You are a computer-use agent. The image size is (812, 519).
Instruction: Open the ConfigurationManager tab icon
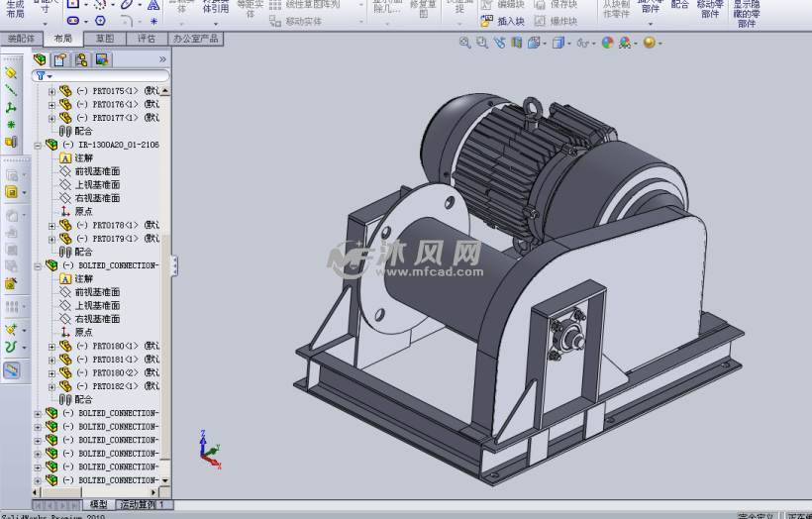pyautogui.click(x=81, y=59)
